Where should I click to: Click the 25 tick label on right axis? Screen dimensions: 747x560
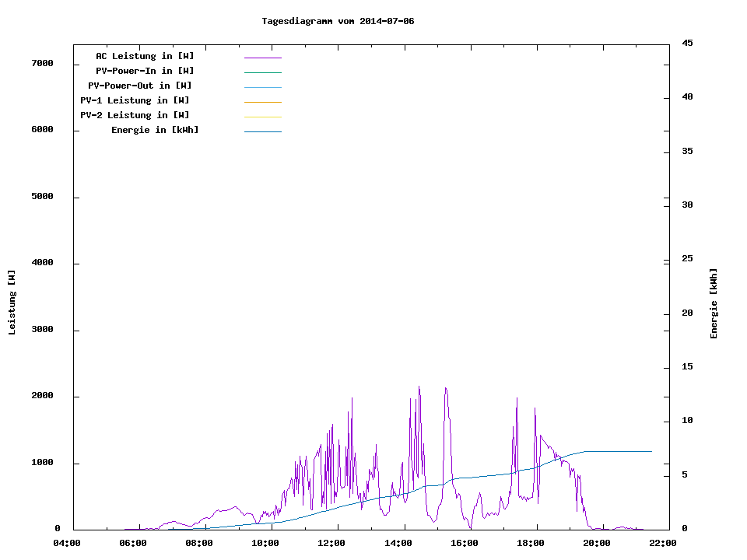point(687,259)
